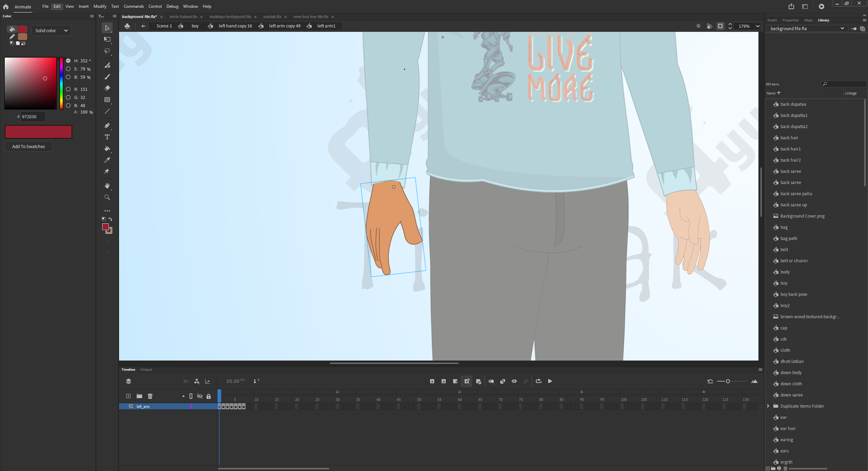Select the Saturation radio button
The image size is (868, 471).
[68, 69]
